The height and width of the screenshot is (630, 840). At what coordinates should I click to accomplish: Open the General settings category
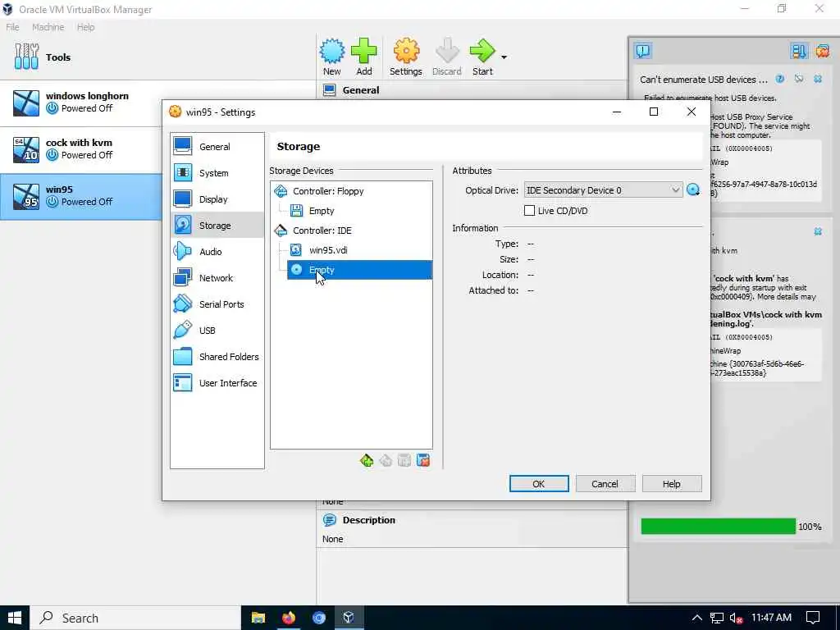pyautogui.click(x=217, y=146)
